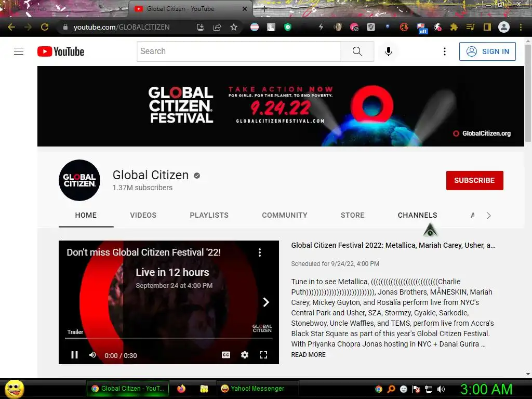Screen dimensions: 532x399
Task: Switch to the CHANNELS channel tab
Action: pyautogui.click(x=417, y=215)
